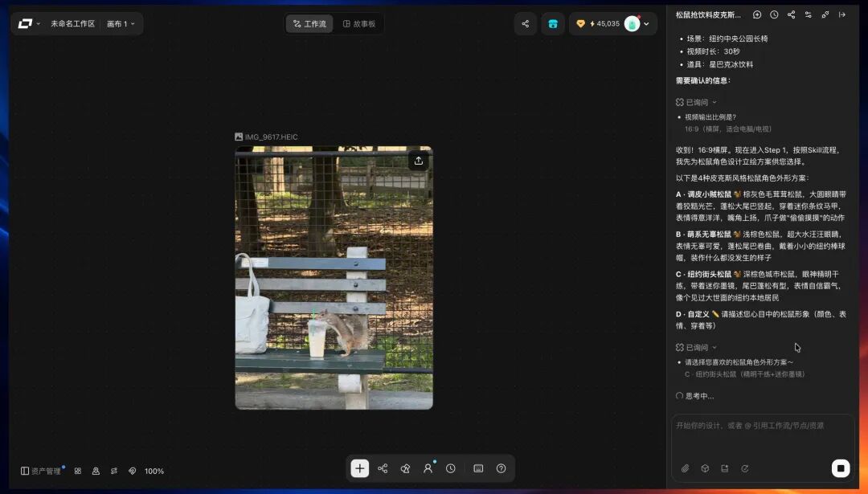Open the app logo dropdown menu
The image size is (868, 494).
pos(29,24)
